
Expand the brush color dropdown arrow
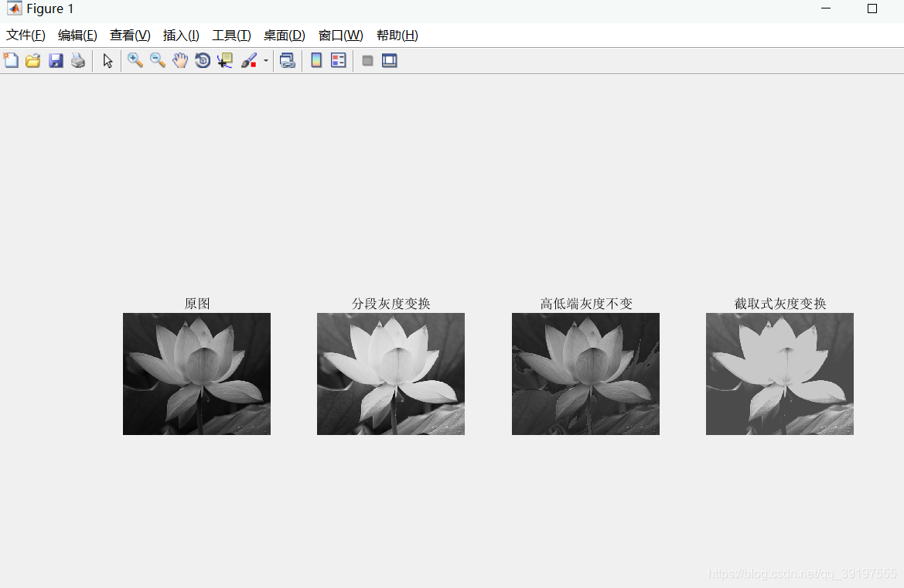[266, 60]
